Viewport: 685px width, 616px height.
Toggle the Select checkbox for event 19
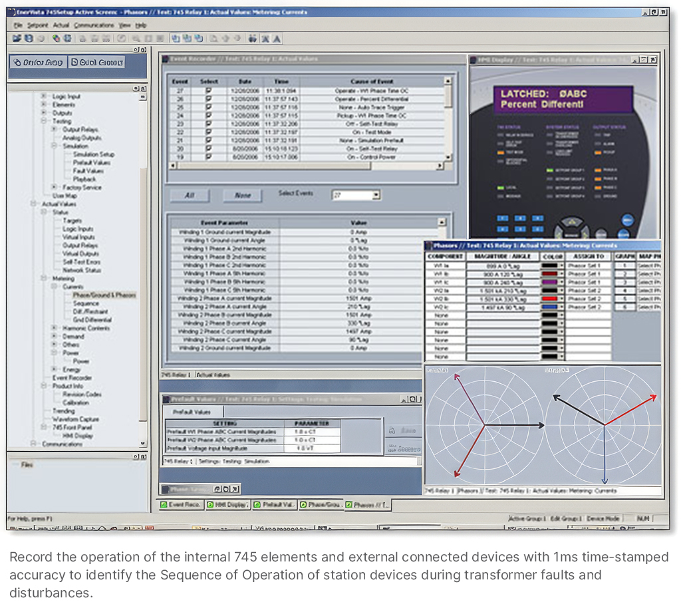(x=209, y=157)
